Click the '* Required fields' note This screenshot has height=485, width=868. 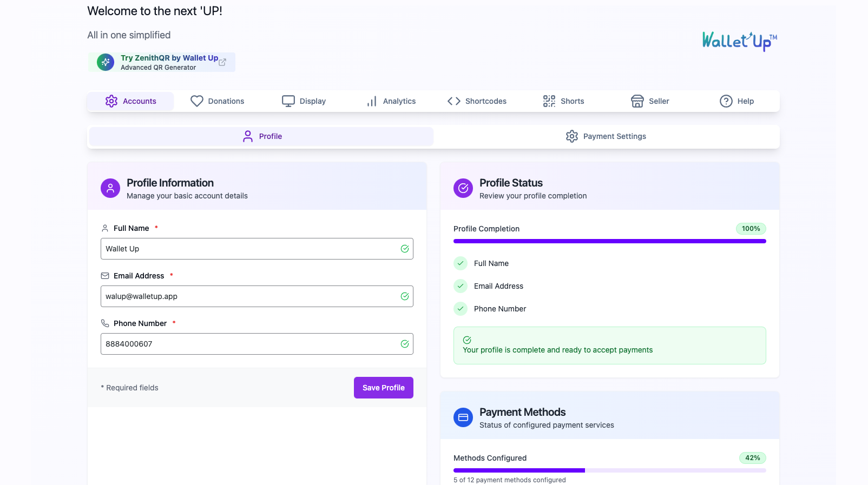[x=130, y=388]
